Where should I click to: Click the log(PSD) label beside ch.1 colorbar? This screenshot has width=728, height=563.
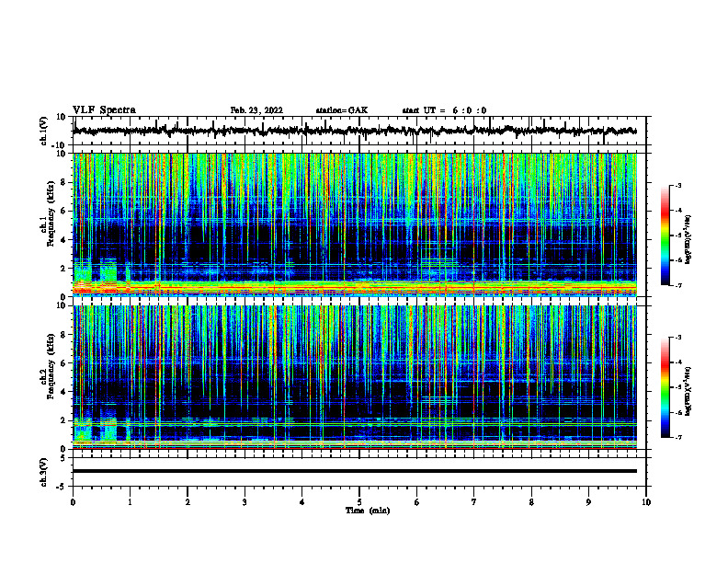pyautogui.click(x=688, y=240)
